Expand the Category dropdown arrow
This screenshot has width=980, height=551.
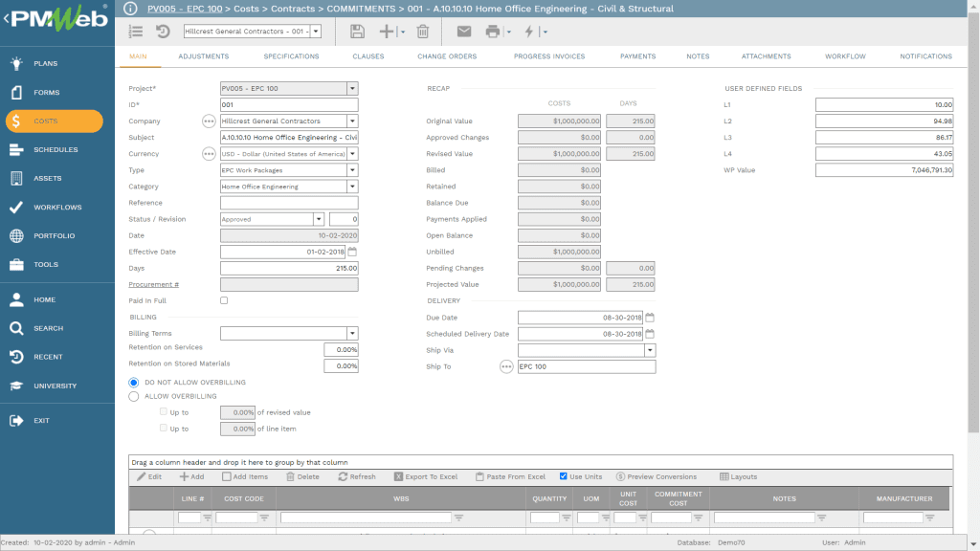(x=352, y=187)
